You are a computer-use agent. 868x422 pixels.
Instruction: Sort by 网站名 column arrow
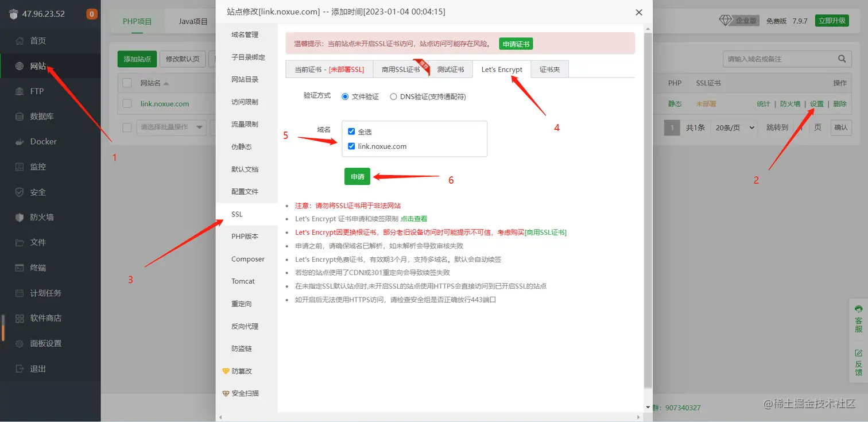coord(166,84)
